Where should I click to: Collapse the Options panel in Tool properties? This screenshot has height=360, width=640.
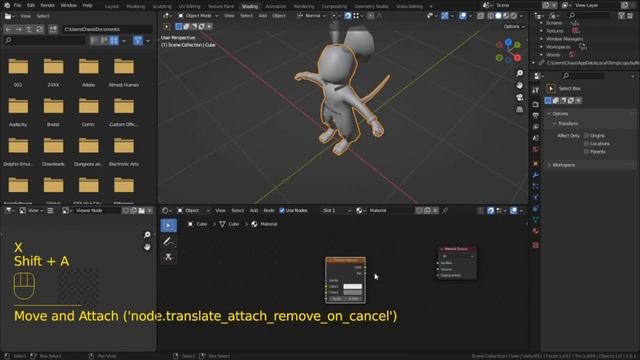[549, 113]
